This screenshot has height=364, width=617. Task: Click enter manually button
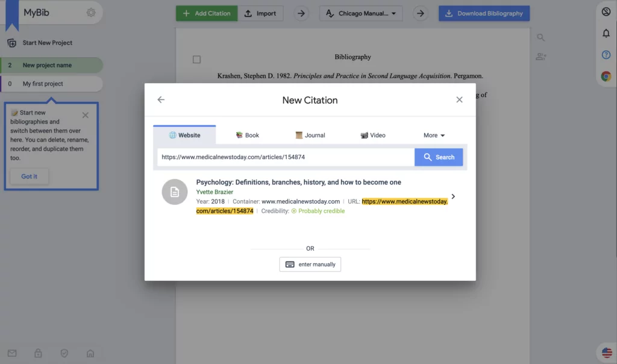[x=310, y=265]
